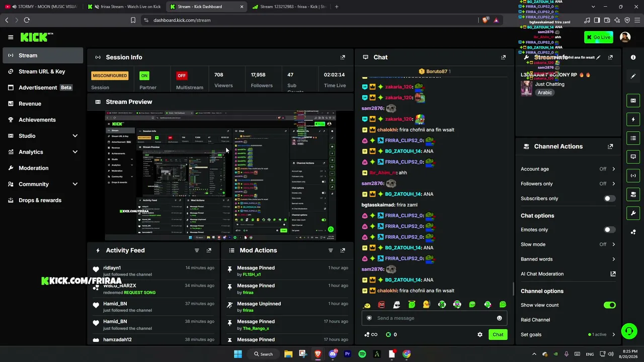Expand the Community sidebar section
Screen dimensions: 644x362
75,184
